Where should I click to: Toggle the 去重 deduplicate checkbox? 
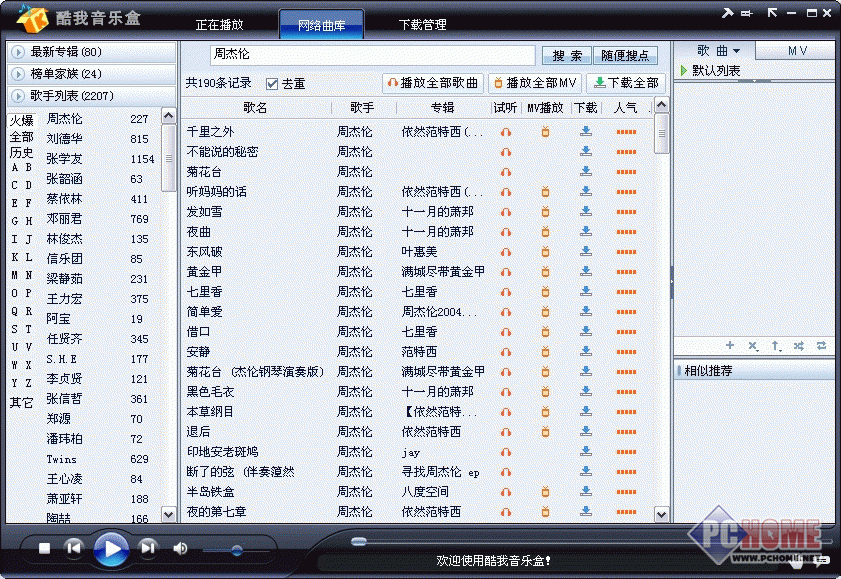272,84
